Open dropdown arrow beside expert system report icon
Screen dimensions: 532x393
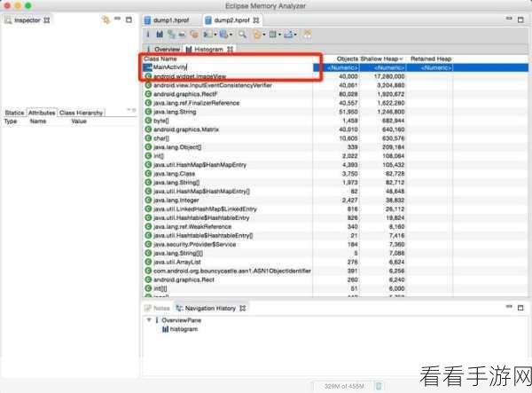215,35
